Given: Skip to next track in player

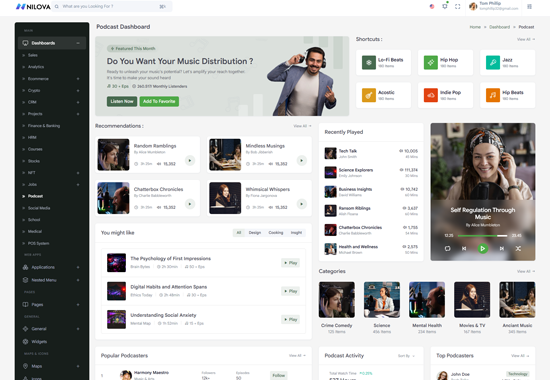Looking at the screenshot, I should pyautogui.click(x=502, y=248).
